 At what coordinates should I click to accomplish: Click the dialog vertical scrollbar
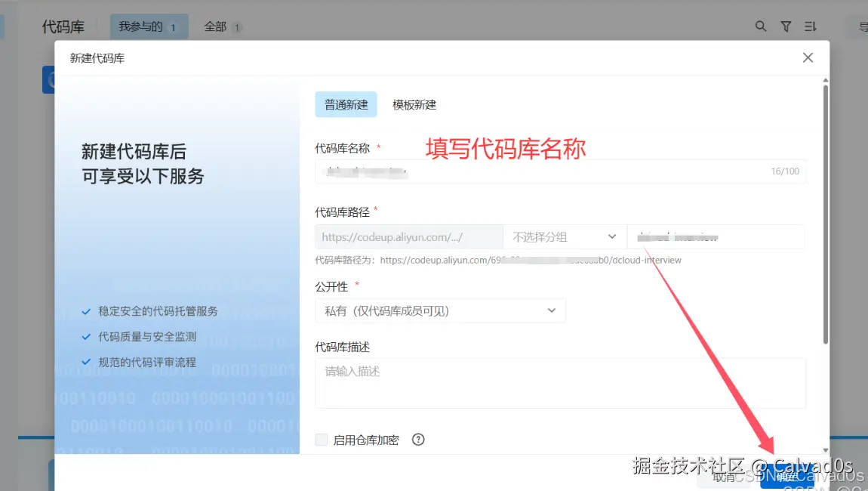(x=826, y=215)
